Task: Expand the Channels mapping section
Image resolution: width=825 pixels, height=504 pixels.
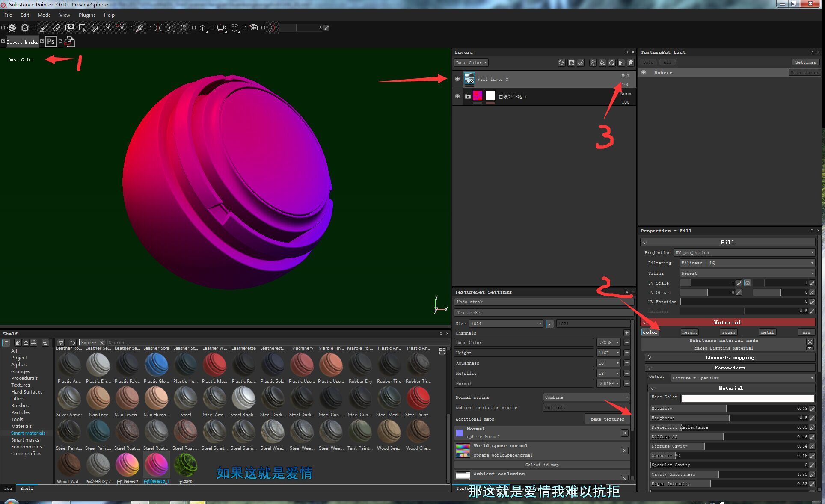Action: point(730,357)
